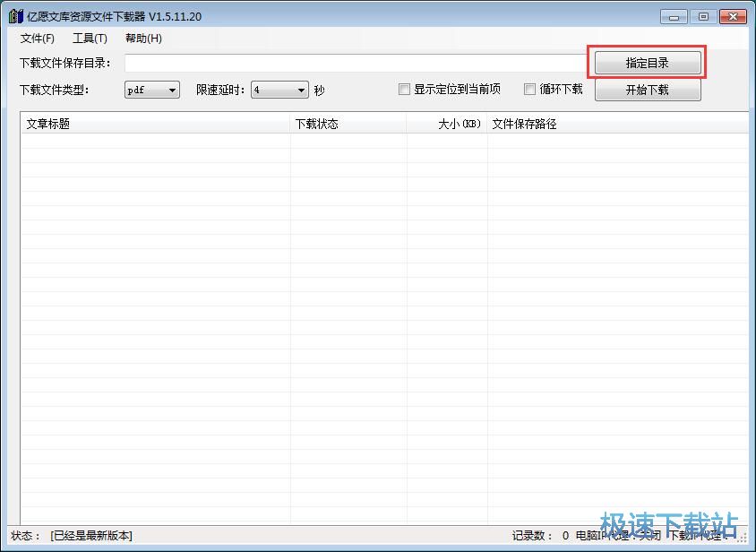Focus the 下载文件保存目录 input field
This screenshot has height=552, width=756.
tap(356, 64)
